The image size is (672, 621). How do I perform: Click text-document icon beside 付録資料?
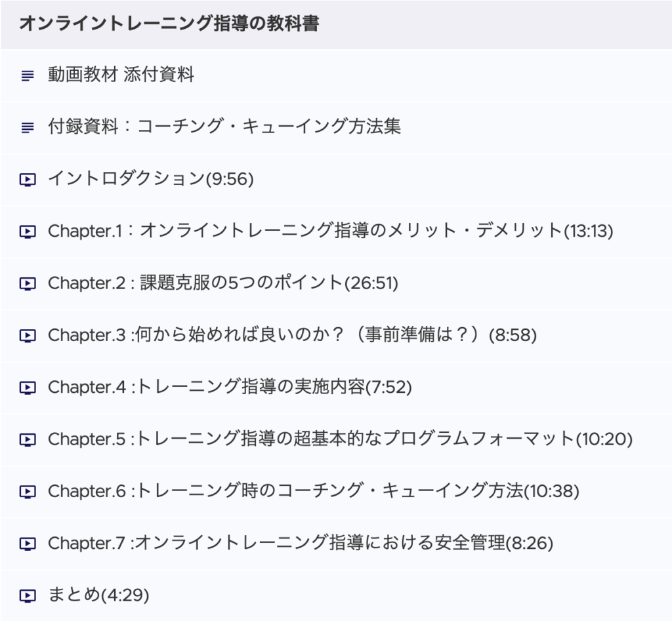(28, 127)
